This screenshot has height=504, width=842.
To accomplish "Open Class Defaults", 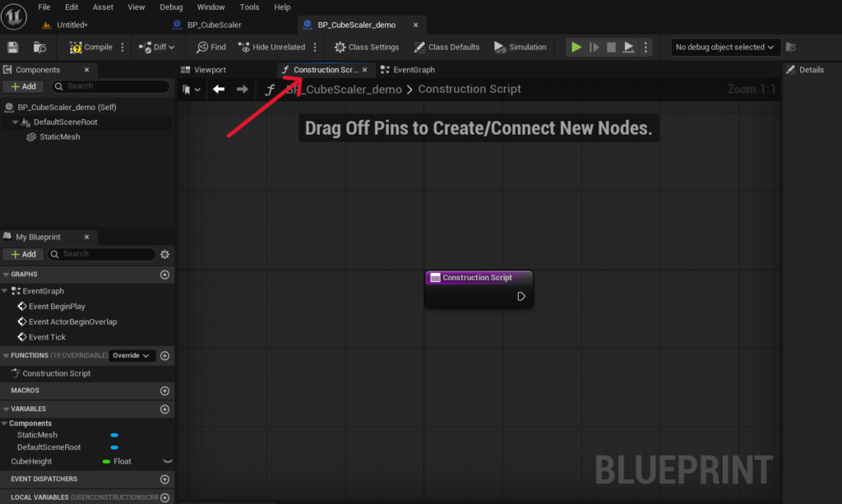I will (446, 47).
